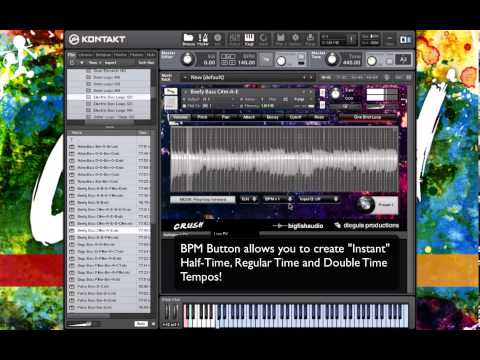The width and height of the screenshot is (480, 360).
Task: Click the loop waveform display
Action: click(284, 159)
